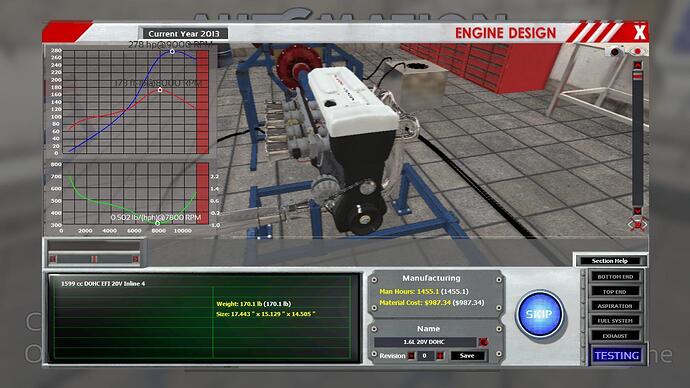
Task: Open the Exhaust section
Action: point(615,336)
